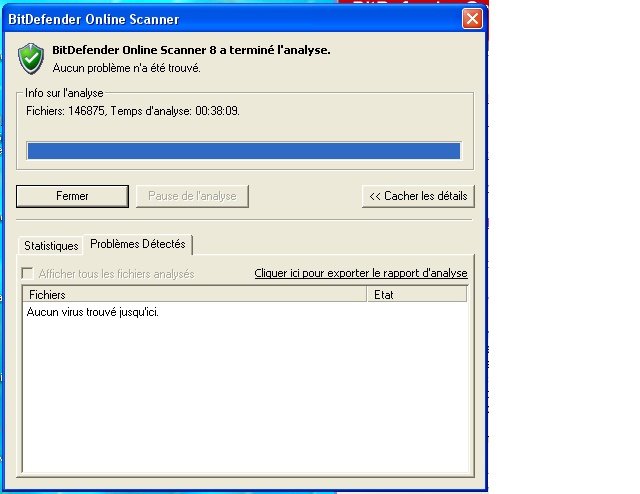Click the 'Info sur l'analyse' group label

pyautogui.click(x=64, y=93)
